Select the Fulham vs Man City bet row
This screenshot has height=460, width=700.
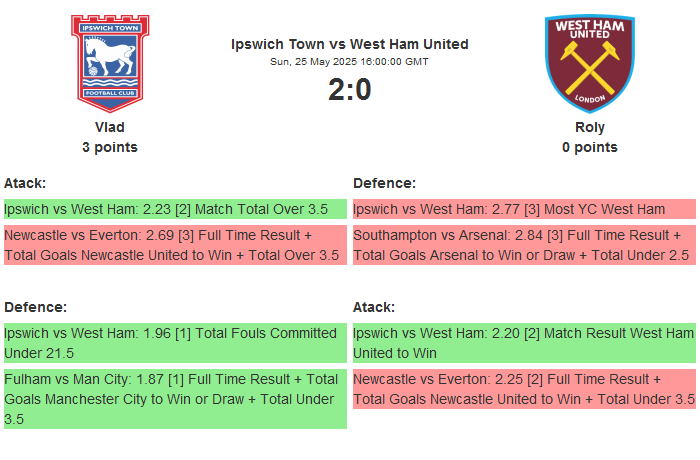[x=175, y=399]
